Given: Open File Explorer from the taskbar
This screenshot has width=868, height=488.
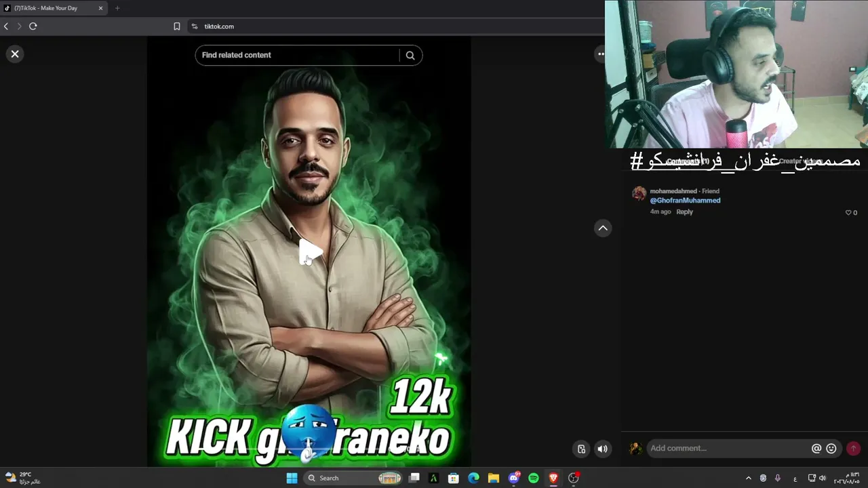Looking at the screenshot, I should [x=494, y=478].
